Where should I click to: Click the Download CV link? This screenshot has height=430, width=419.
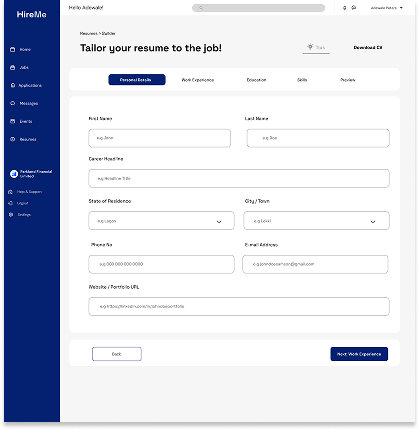pos(368,48)
